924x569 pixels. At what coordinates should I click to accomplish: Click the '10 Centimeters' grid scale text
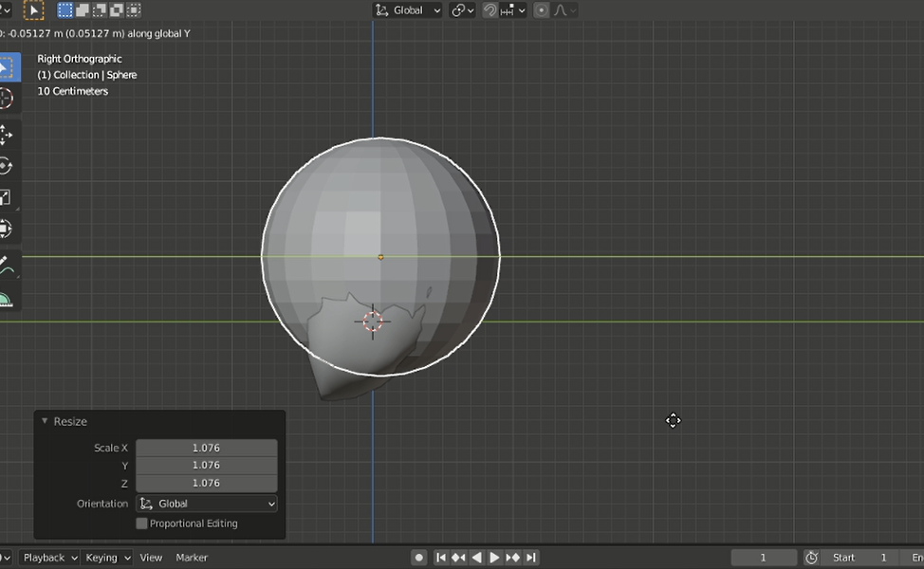point(72,91)
